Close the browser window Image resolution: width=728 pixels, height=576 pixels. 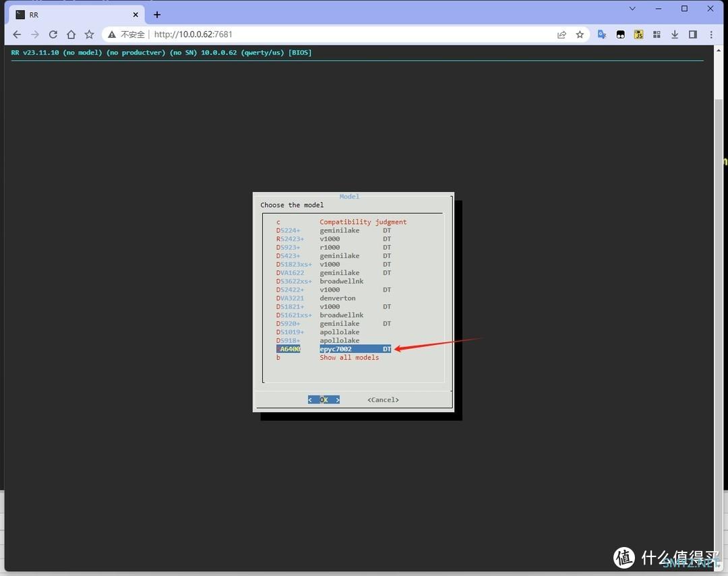coord(710,8)
